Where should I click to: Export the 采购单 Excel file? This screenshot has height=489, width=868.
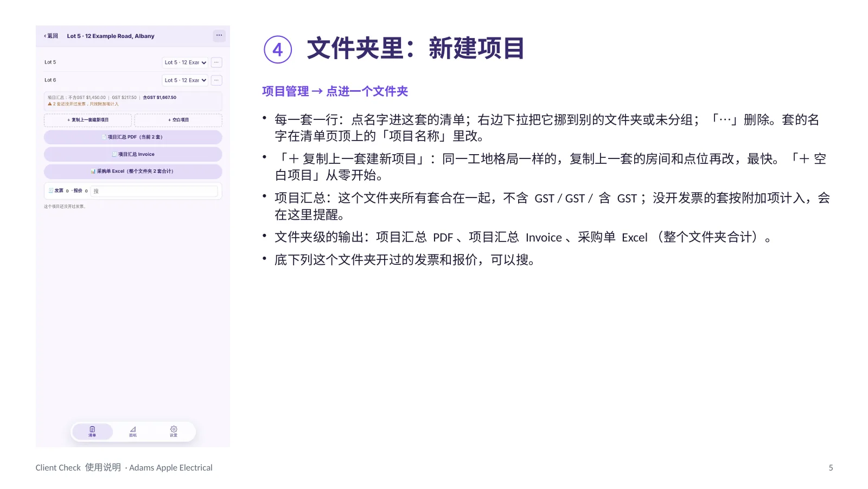click(133, 172)
